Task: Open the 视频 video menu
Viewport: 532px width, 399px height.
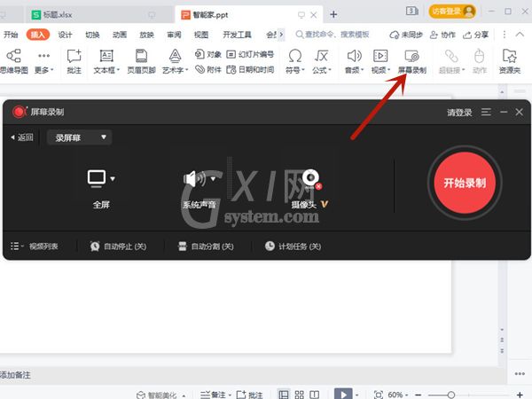Action: tap(380, 61)
